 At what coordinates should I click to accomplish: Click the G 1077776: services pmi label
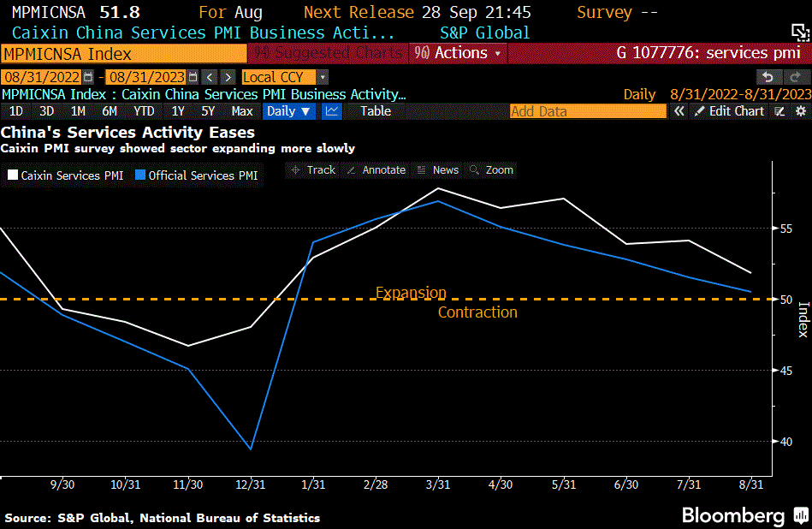click(708, 53)
